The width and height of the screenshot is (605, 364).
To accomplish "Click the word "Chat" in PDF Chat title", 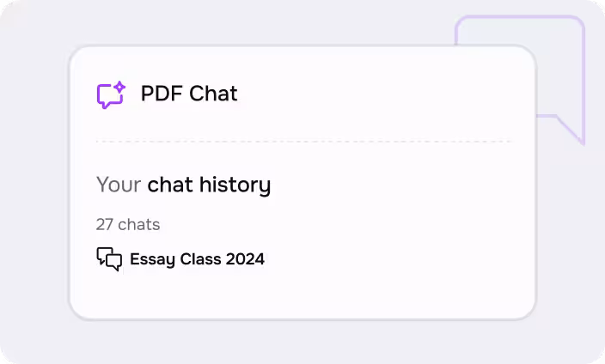I will pyautogui.click(x=213, y=94).
